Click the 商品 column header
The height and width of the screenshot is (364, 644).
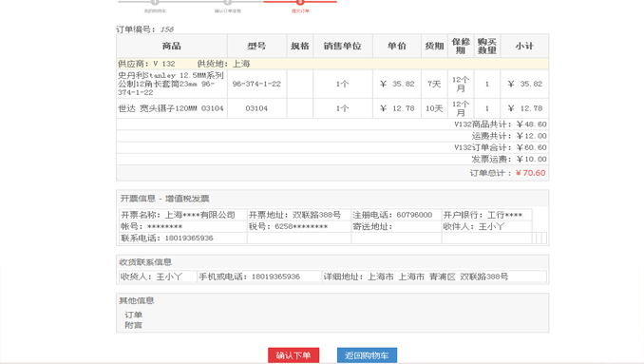172,46
